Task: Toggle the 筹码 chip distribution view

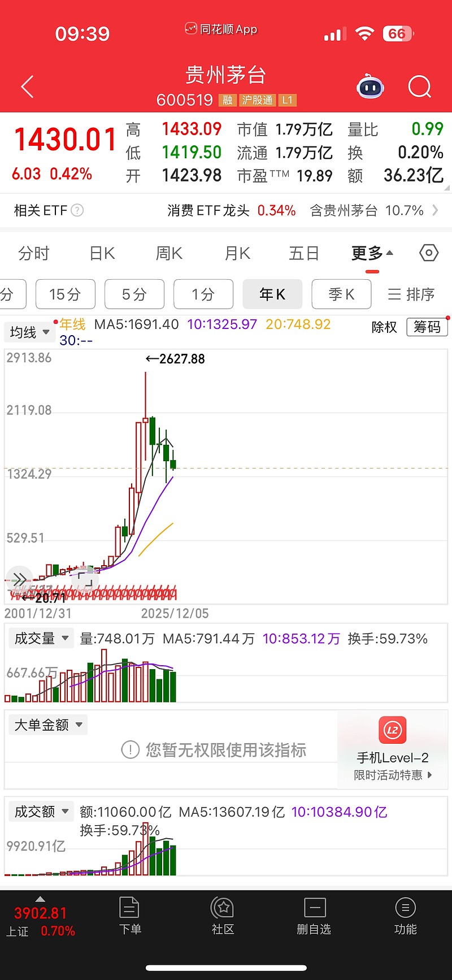Action: [427, 327]
